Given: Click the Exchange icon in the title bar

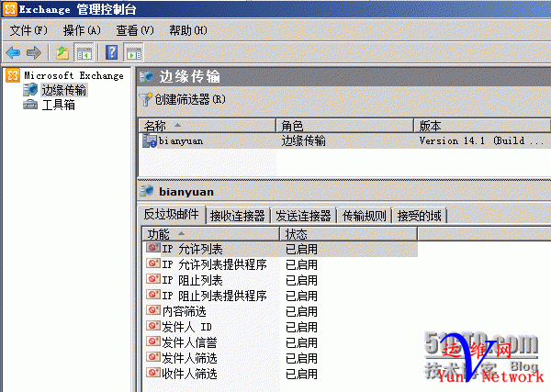Looking at the screenshot, I should 9,9.
